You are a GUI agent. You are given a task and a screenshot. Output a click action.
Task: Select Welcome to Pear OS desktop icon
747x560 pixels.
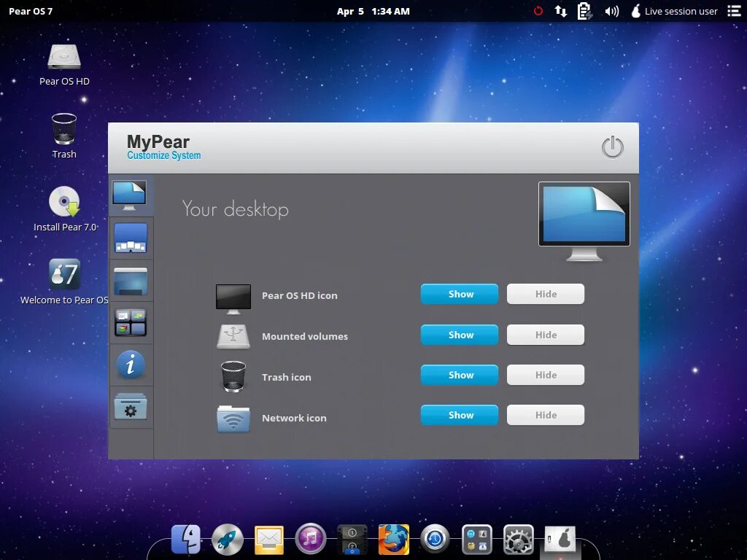pyautogui.click(x=64, y=281)
